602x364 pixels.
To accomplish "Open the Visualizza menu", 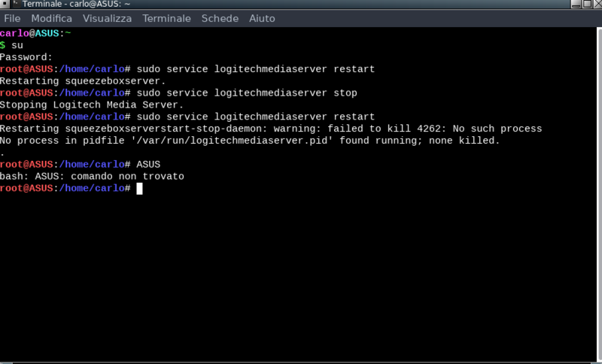I will point(107,18).
